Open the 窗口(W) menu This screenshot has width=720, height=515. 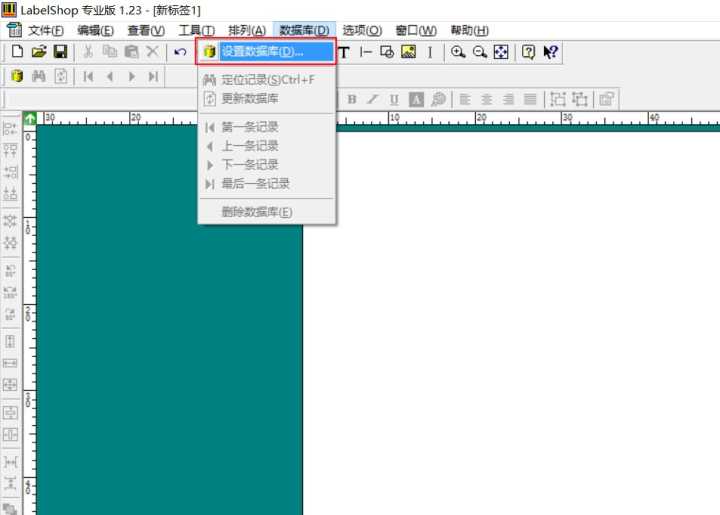tap(416, 31)
